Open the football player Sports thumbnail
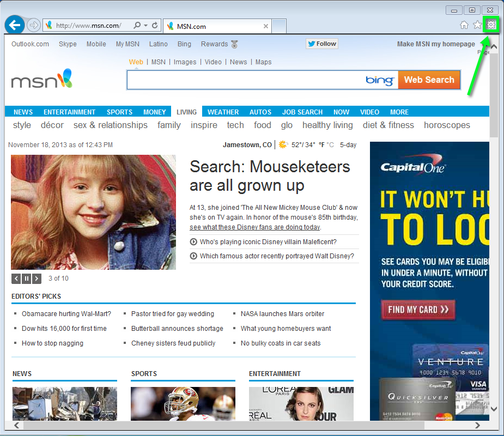Image resolution: width=504 pixels, height=436 pixels. click(x=183, y=403)
